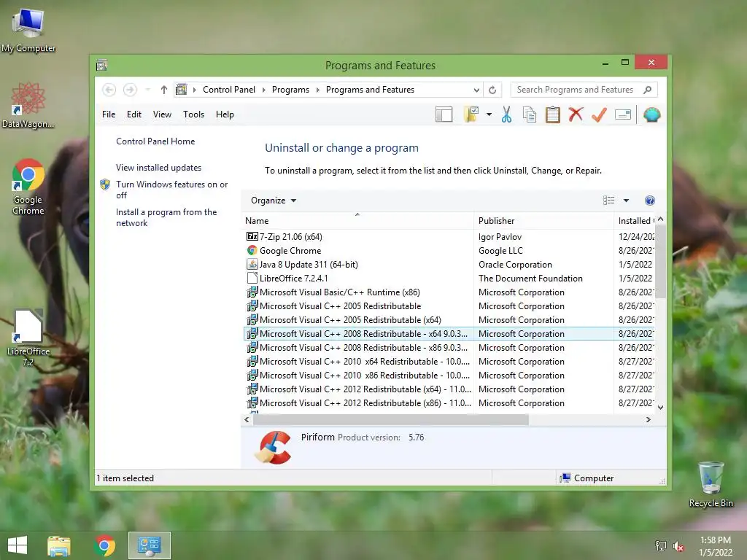This screenshot has width=747, height=560.
Task: Open the View menu
Action: [x=162, y=114]
